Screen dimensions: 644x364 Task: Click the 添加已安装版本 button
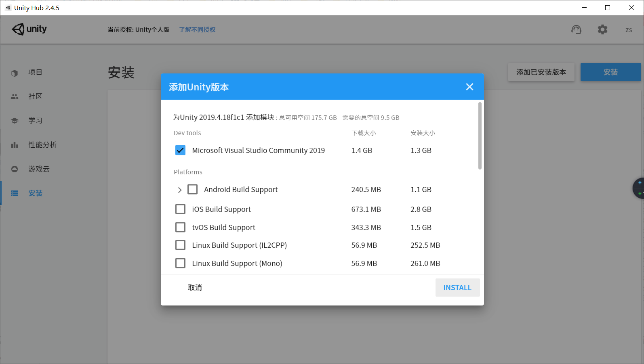pos(541,72)
